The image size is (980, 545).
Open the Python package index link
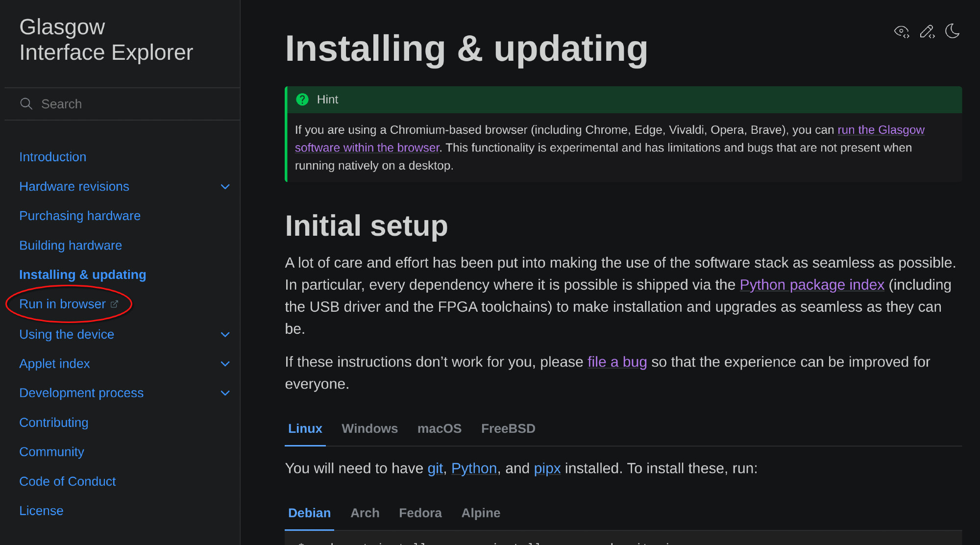[811, 285]
